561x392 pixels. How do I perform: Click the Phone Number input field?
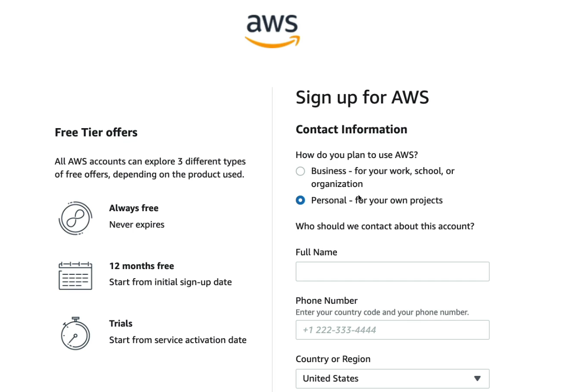[x=393, y=330]
